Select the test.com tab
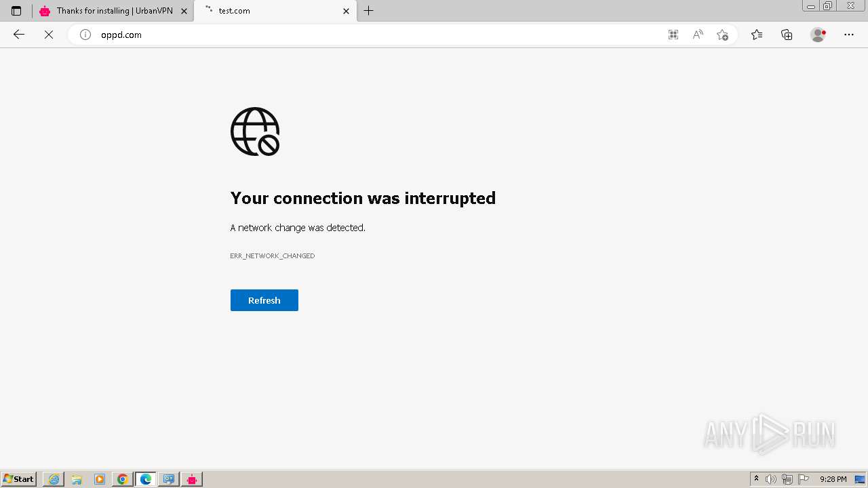 [275, 11]
